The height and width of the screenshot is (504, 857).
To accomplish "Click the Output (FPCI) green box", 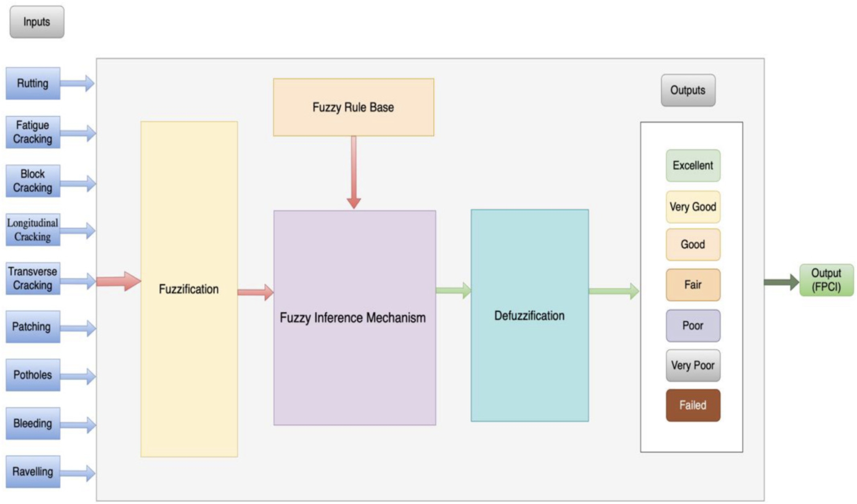I will click(x=826, y=280).
